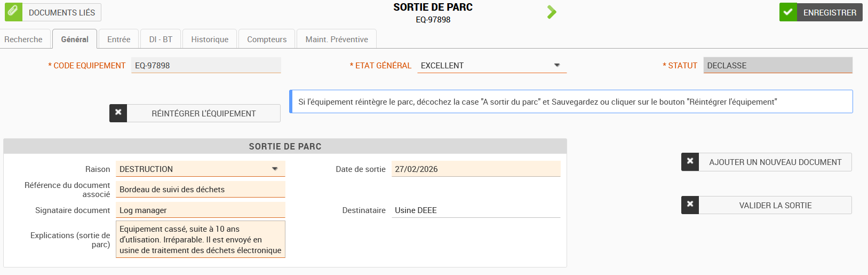Expand the Raison dropdown showing DESTRUCTION

pyautogui.click(x=275, y=169)
